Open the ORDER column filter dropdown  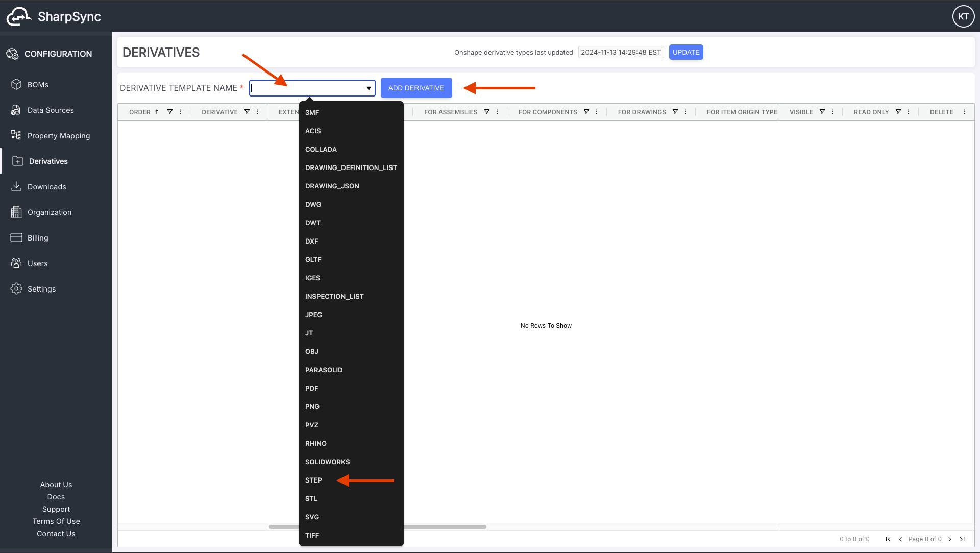pos(169,112)
